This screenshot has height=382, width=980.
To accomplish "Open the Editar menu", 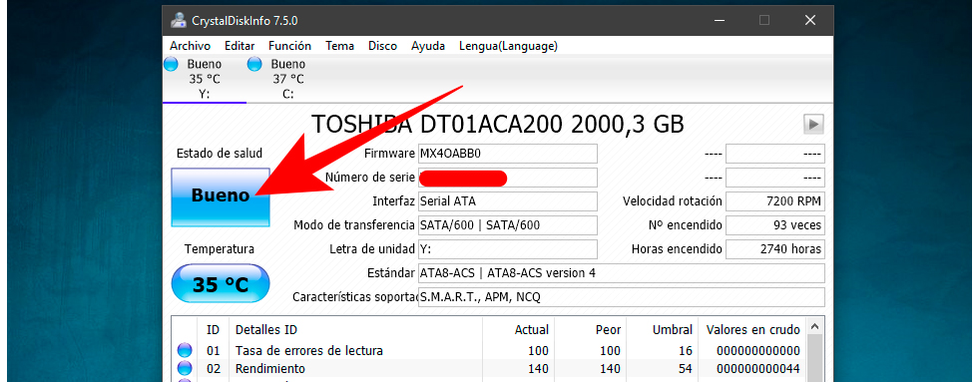I will [240, 46].
